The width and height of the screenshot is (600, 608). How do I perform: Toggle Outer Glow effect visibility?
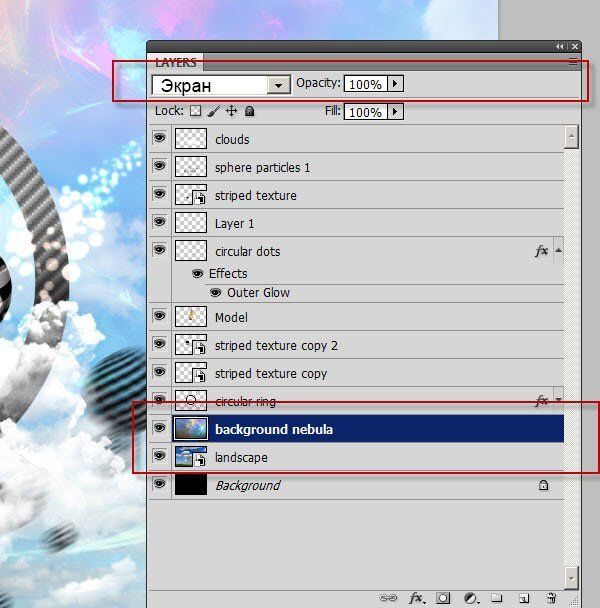click(216, 292)
